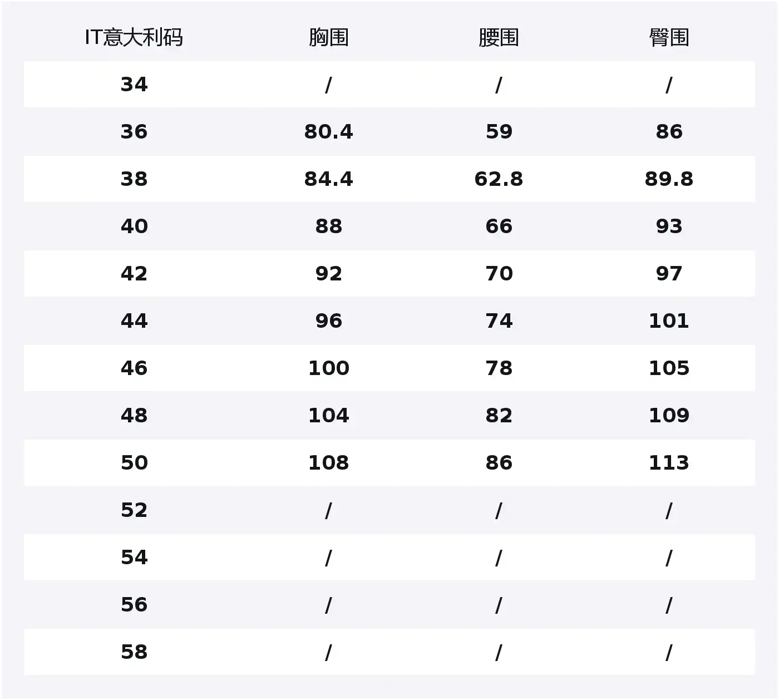The image size is (779, 700).
Task: Click the chest value 108
Action: (x=328, y=463)
